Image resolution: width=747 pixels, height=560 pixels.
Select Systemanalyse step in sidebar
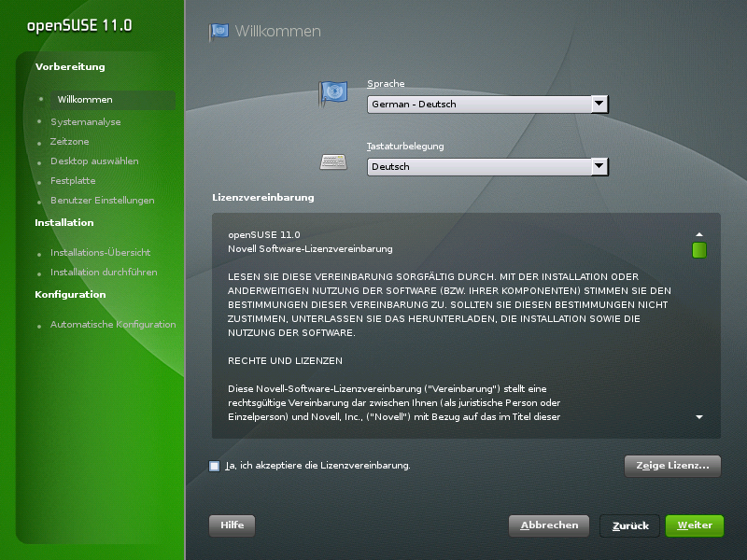[86, 122]
